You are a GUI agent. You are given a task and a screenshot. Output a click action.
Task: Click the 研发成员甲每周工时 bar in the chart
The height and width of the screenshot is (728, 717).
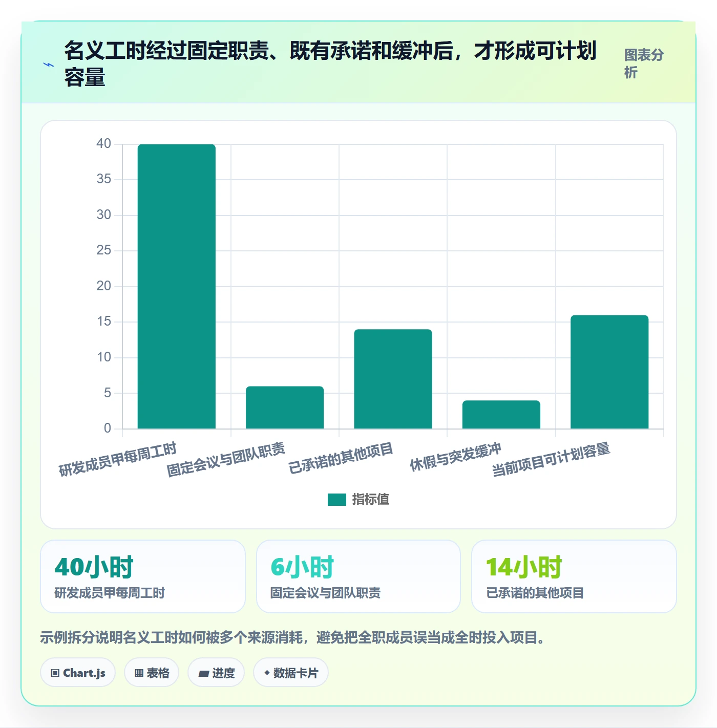coord(177,286)
